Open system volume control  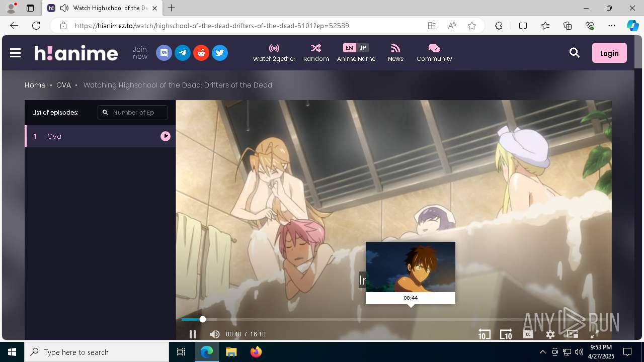579,352
